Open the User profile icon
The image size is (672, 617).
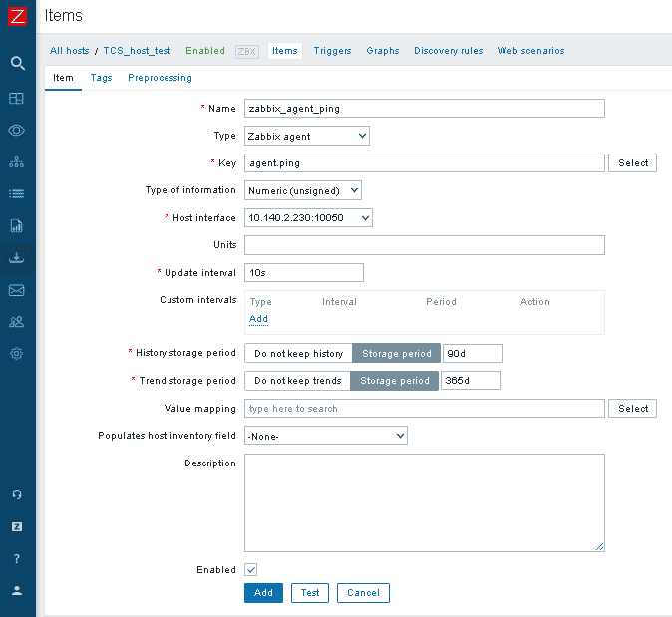pyautogui.click(x=17, y=591)
